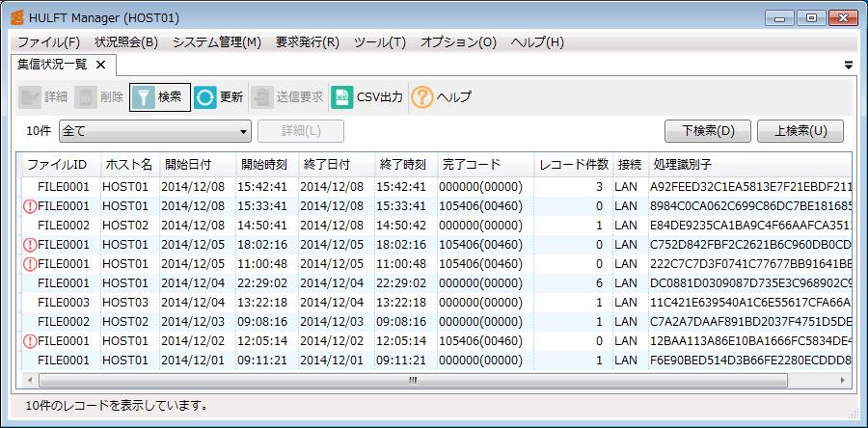Click the end time 14:50:42 cell

coord(401,226)
